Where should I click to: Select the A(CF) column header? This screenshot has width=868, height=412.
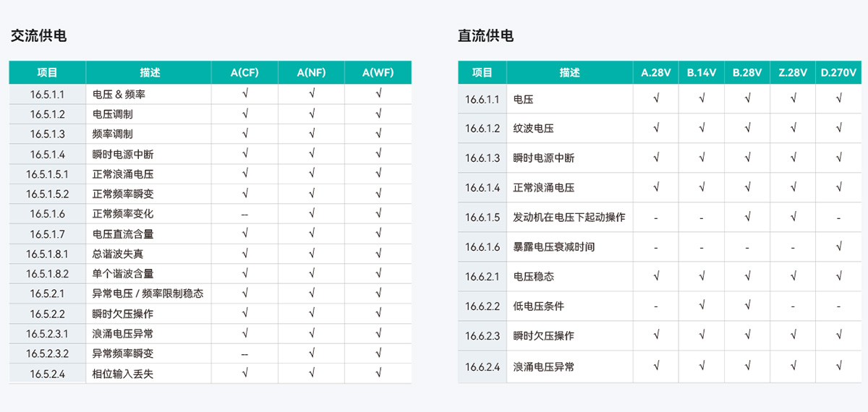coord(244,72)
